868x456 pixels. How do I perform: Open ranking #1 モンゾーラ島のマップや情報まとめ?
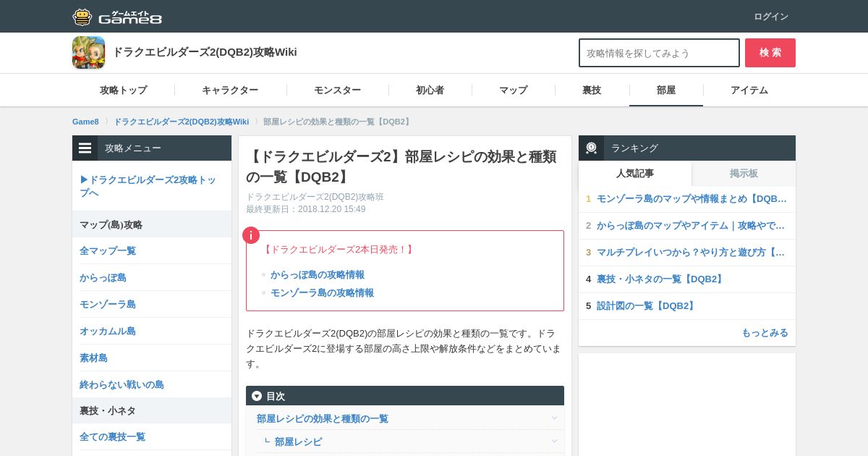(x=692, y=198)
